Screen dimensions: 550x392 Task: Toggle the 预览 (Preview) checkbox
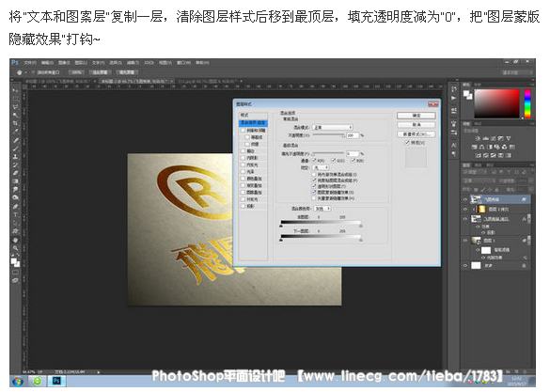pyautogui.click(x=407, y=143)
